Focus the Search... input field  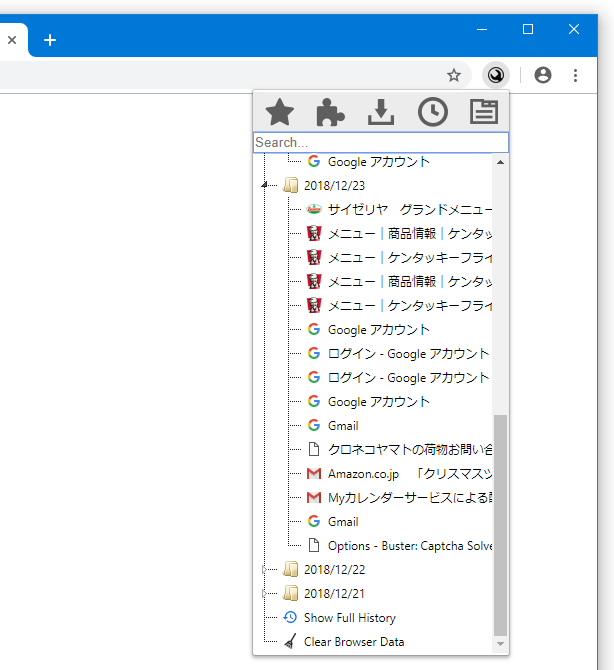tap(381, 142)
